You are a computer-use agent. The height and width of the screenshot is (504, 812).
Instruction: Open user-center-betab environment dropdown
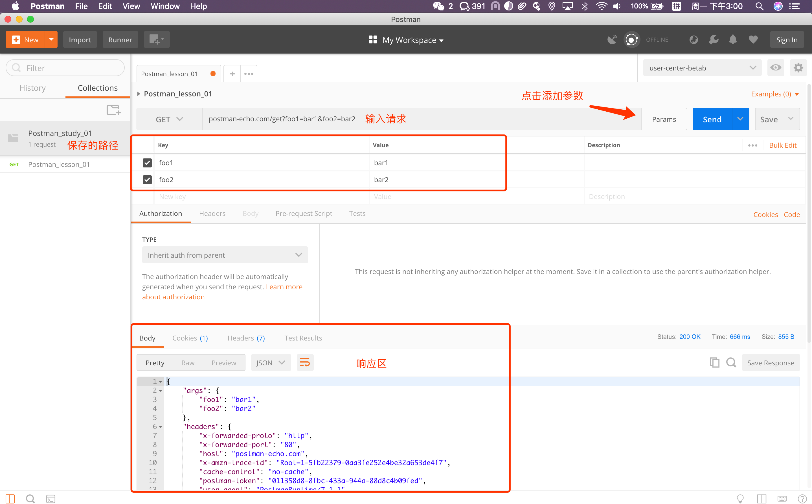pos(702,68)
